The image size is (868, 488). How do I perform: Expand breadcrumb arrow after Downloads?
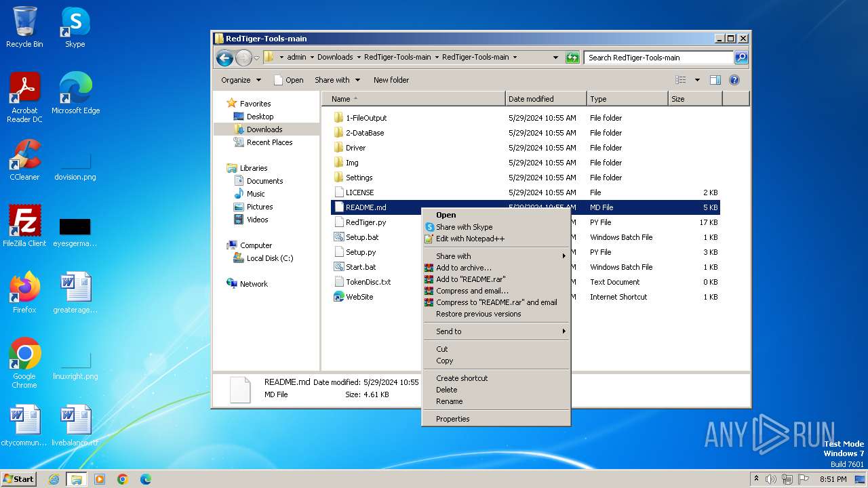tap(359, 58)
